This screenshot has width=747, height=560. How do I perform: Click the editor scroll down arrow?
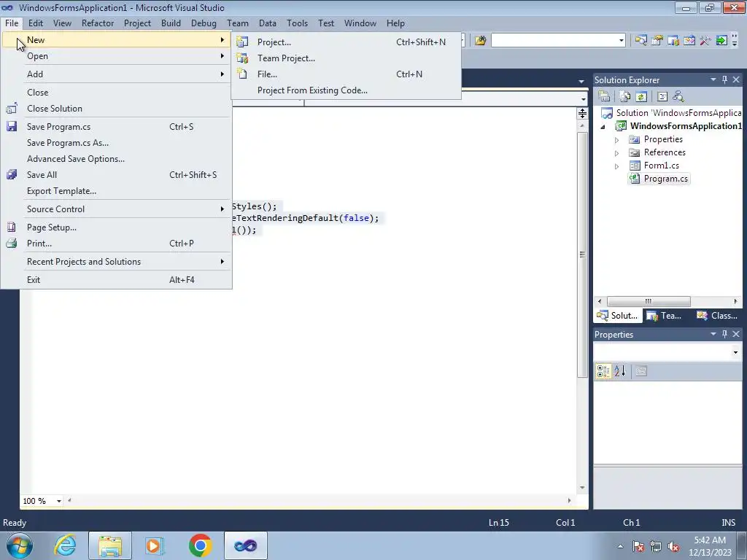click(582, 488)
